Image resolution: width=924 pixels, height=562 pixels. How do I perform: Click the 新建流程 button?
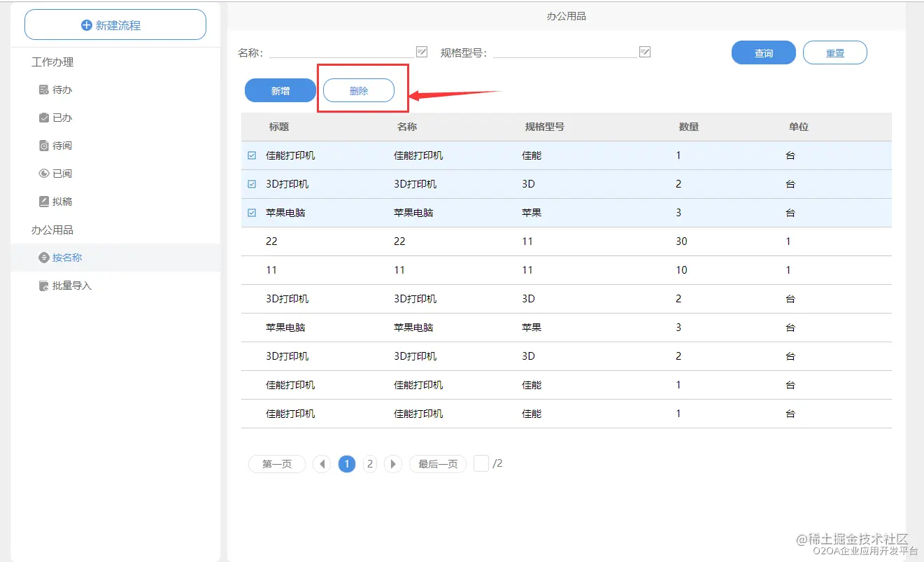[x=115, y=25]
